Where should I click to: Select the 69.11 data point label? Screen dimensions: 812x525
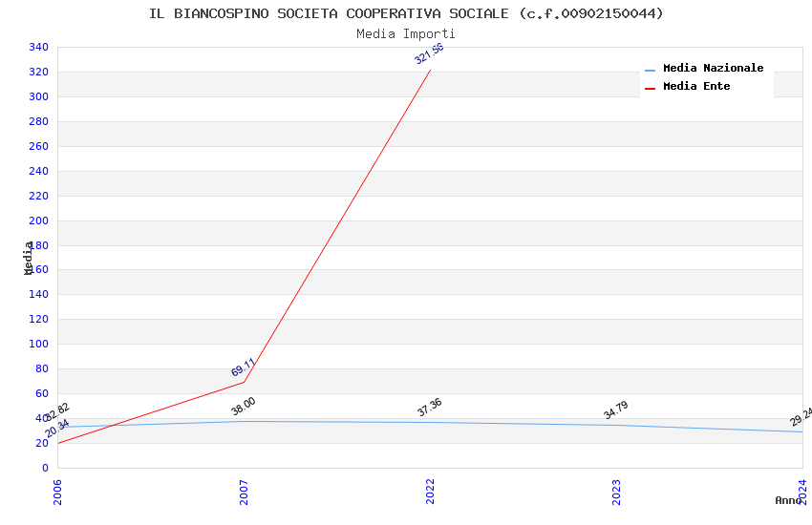[243, 367]
